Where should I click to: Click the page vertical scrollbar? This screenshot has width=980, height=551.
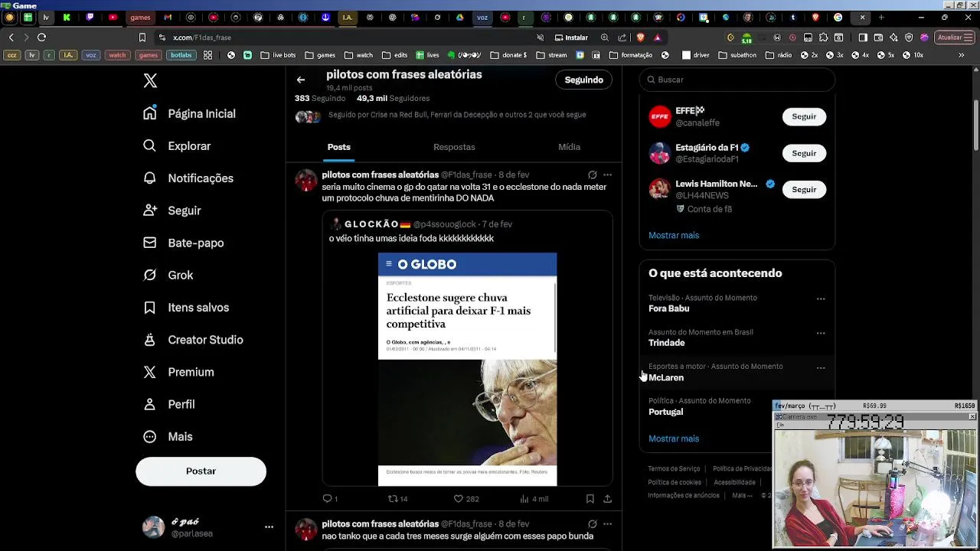click(x=975, y=126)
